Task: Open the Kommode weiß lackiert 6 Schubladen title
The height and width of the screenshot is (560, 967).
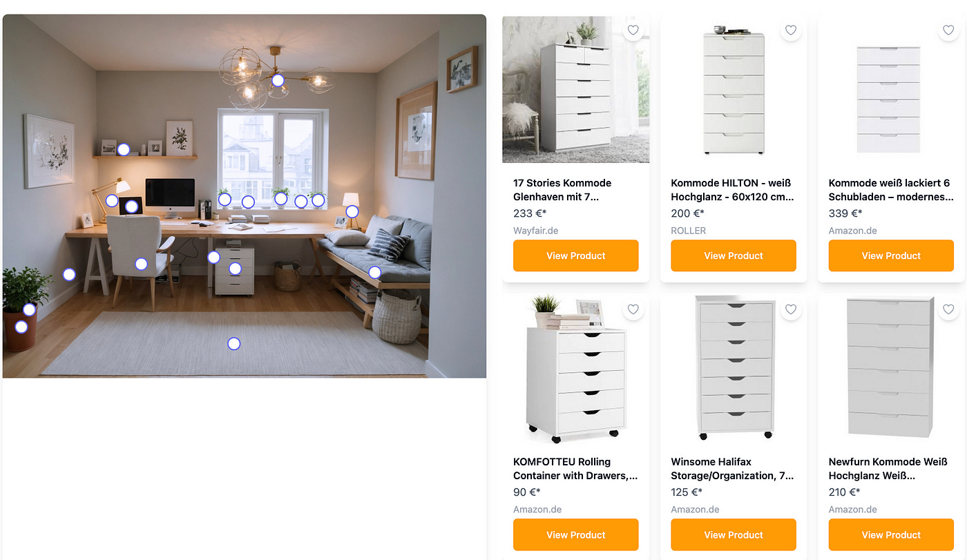Action: point(891,190)
